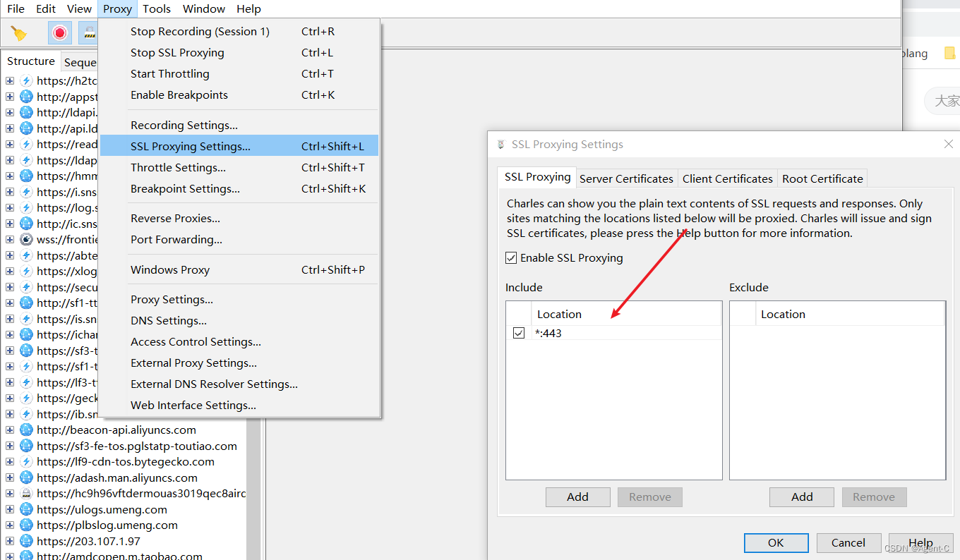960x560 pixels.
Task: Open the View menu
Action: [79, 8]
